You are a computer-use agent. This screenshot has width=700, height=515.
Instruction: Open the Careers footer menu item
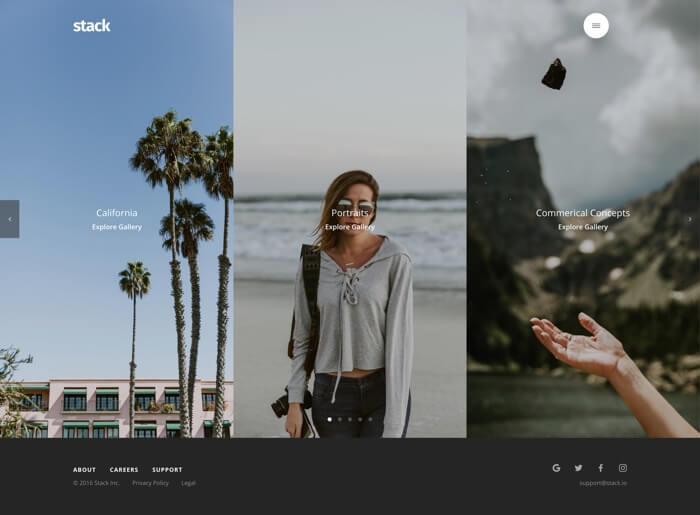tap(124, 470)
